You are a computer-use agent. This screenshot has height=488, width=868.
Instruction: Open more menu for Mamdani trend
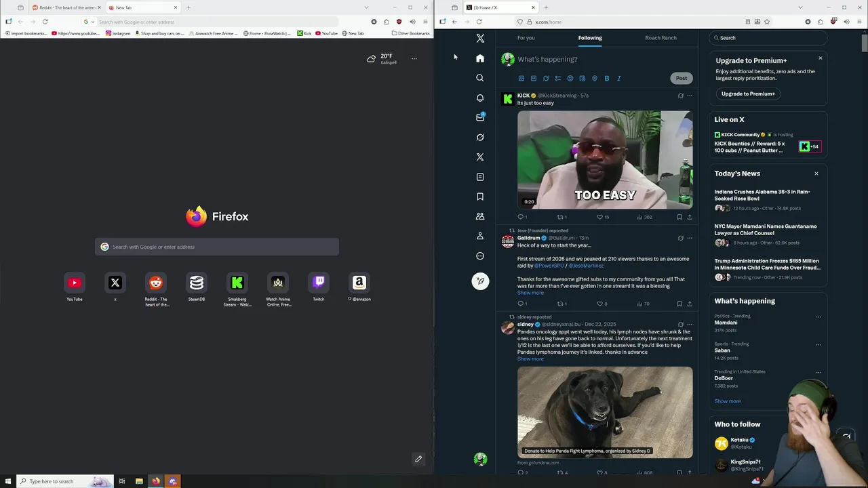[x=818, y=317]
